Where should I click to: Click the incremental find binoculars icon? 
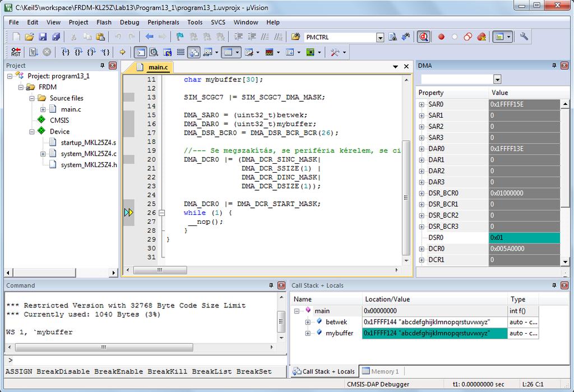(406, 36)
